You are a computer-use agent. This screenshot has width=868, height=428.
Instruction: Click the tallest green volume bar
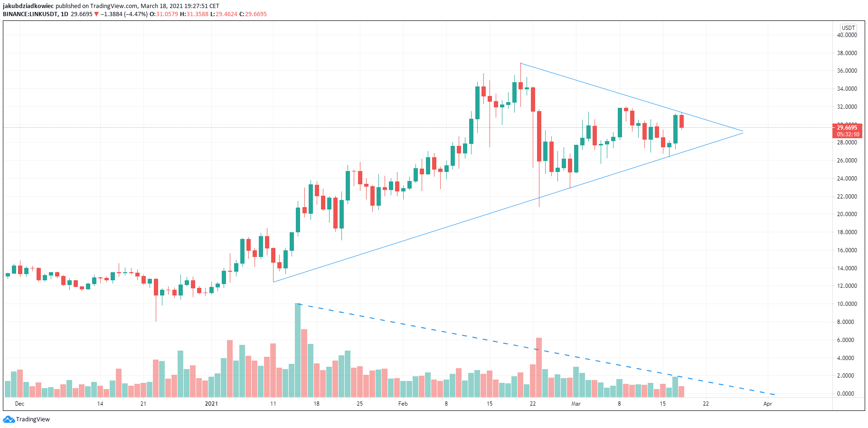pyautogui.click(x=298, y=350)
